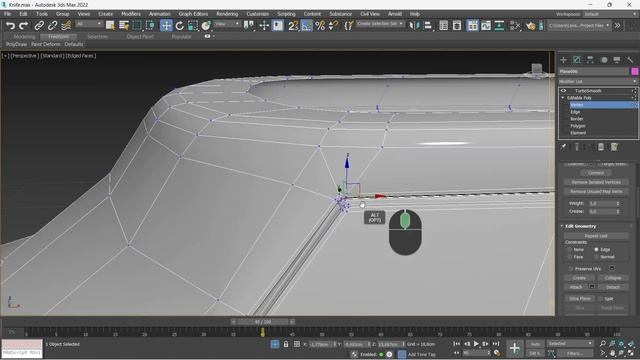
Task: Open the Modifier List dropdown
Action: pos(598,82)
